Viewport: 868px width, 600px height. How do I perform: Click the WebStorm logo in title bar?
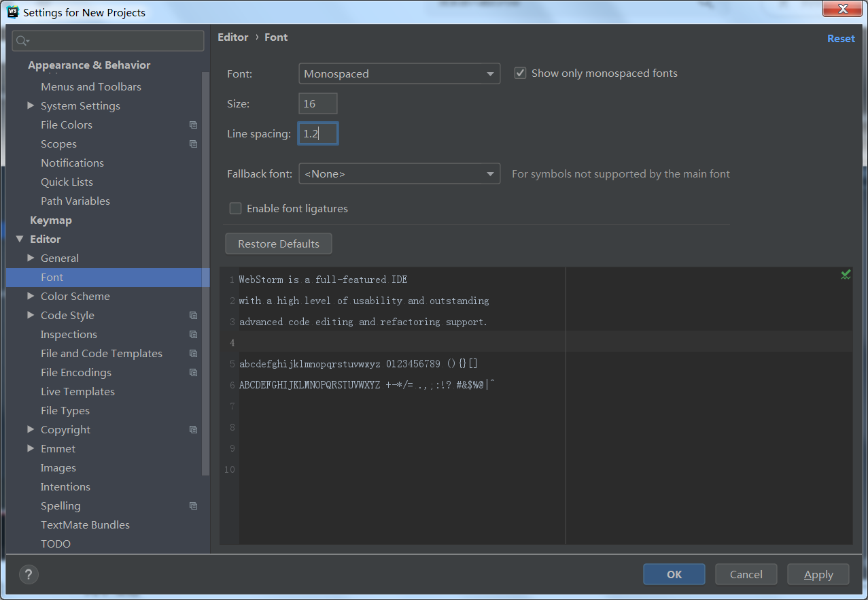pos(12,12)
